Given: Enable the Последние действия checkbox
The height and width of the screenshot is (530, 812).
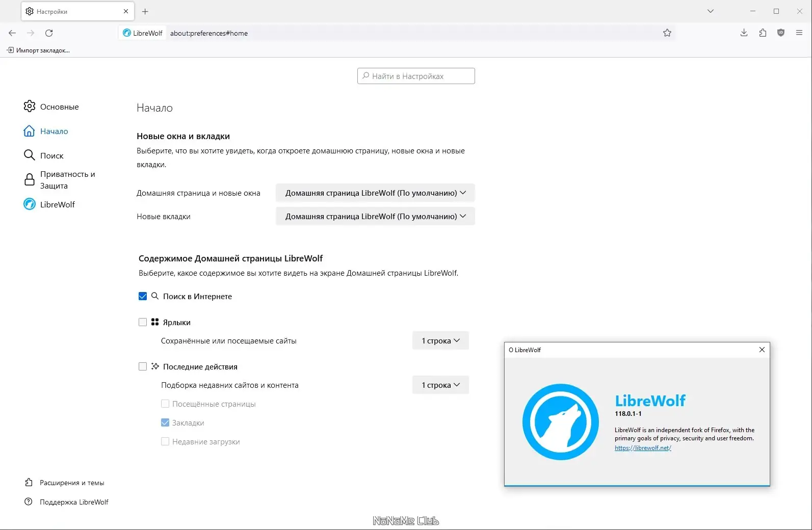Looking at the screenshot, I should (x=143, y=366).
